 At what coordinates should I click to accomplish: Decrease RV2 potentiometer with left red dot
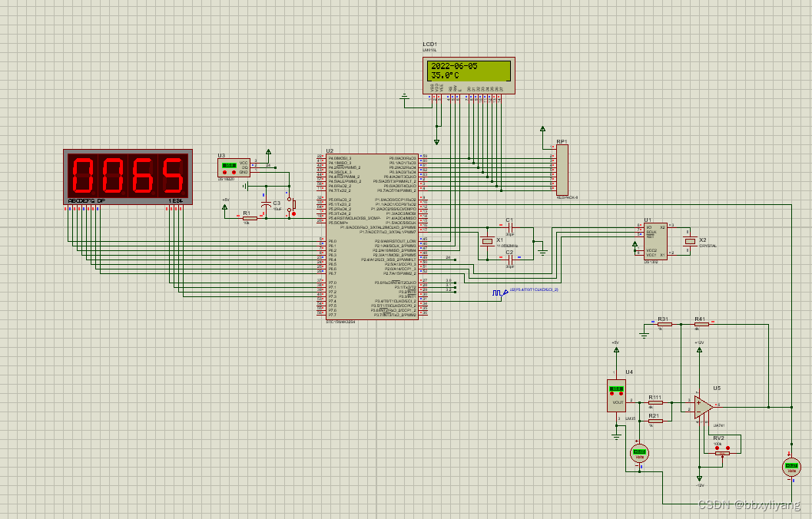(718, 448)
